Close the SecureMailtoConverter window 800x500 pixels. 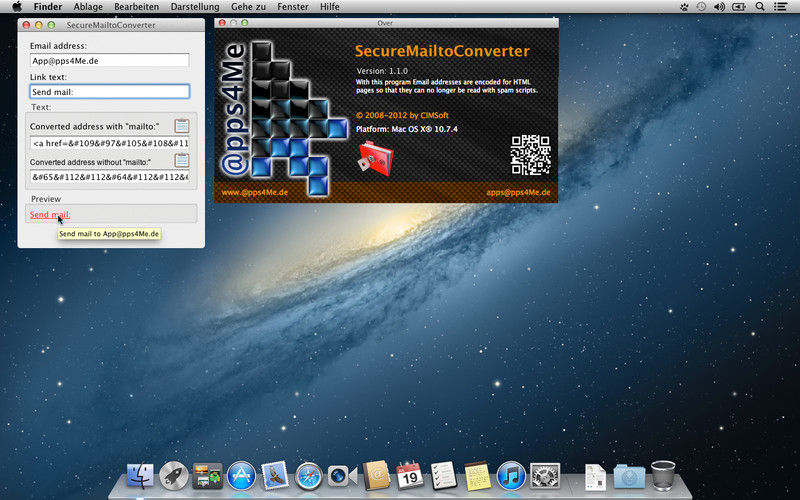tap(26, 24)
